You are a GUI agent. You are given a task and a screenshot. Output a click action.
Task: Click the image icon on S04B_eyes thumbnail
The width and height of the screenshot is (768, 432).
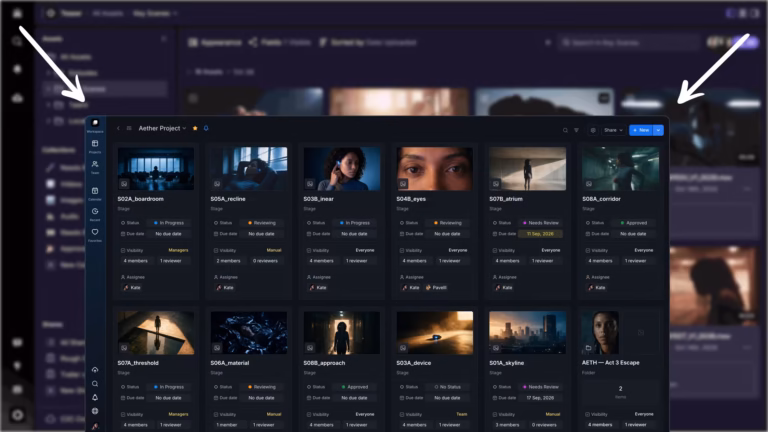click(403, 184)
